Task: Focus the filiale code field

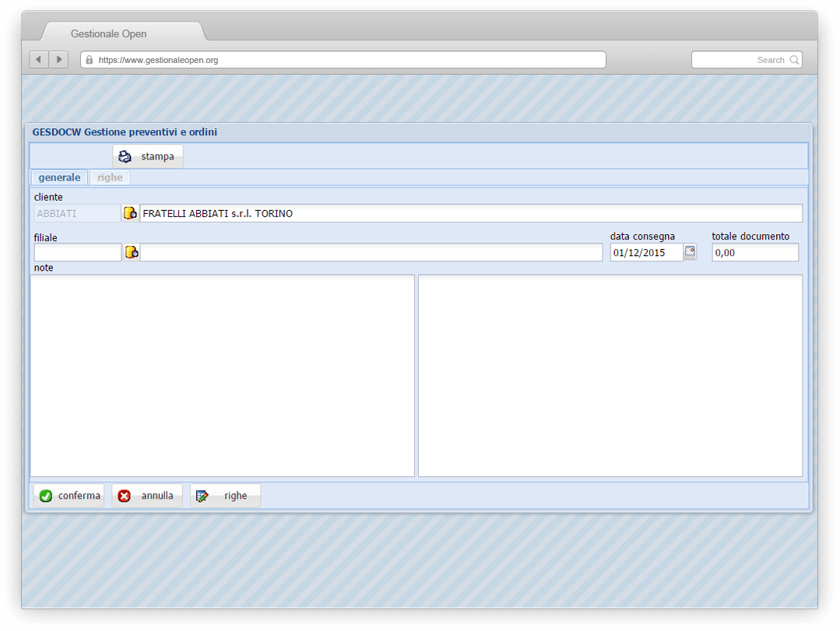Action: (78, 252)
